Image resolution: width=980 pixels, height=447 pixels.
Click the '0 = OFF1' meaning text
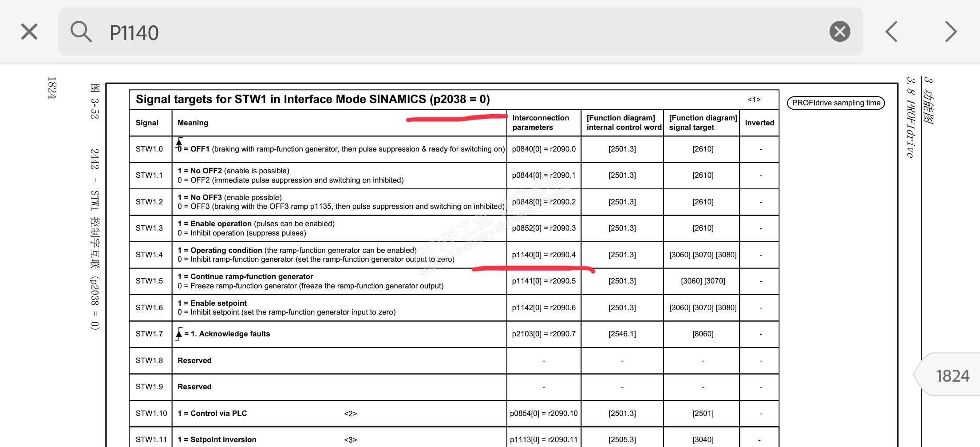[x=194, y=149]
